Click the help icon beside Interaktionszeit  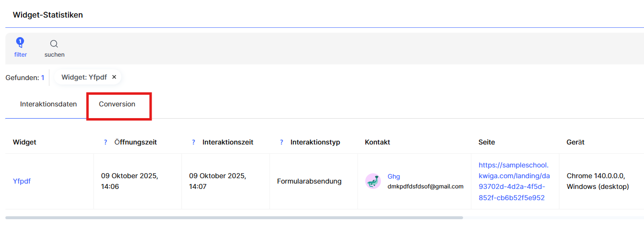pyautogui.click(x=193, y=142)
